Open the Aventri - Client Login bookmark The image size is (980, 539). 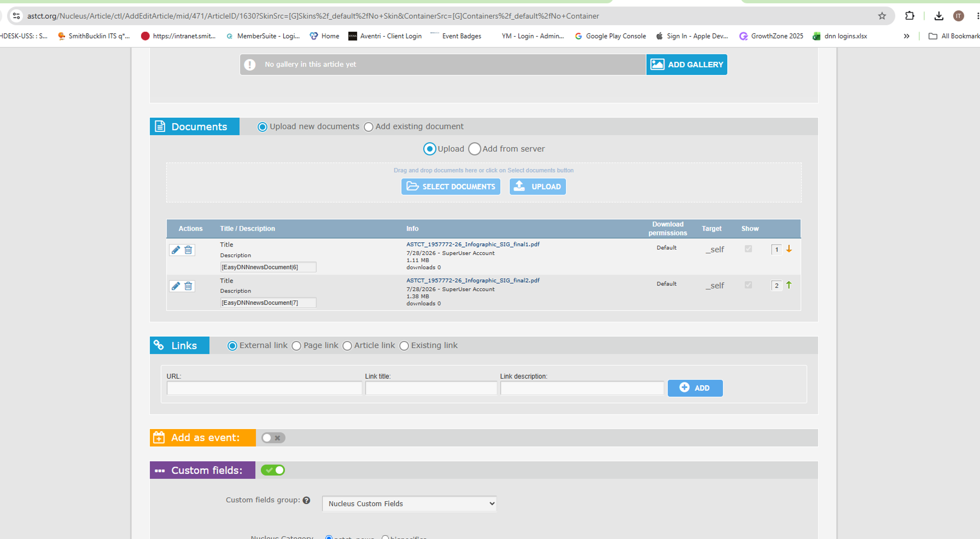[x=385, y=36]
